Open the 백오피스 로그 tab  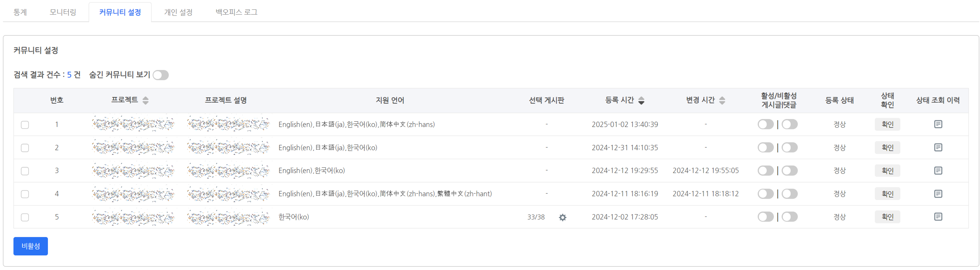click(x=236, y=12)
